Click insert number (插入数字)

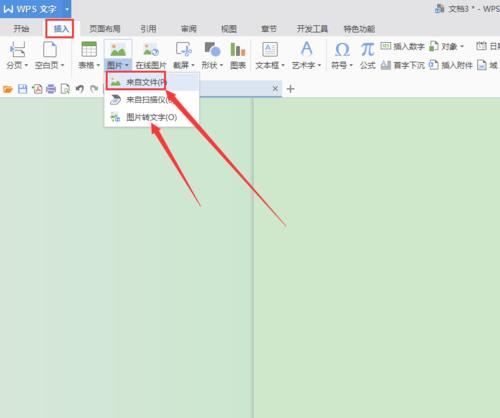(x=403, y=46)
